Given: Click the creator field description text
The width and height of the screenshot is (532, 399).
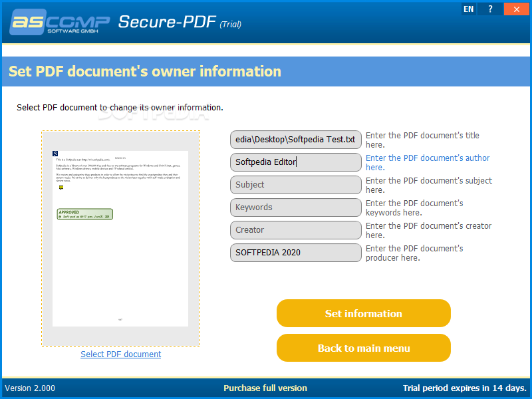Looking at the screenshot, I should [x=428, y=230].
